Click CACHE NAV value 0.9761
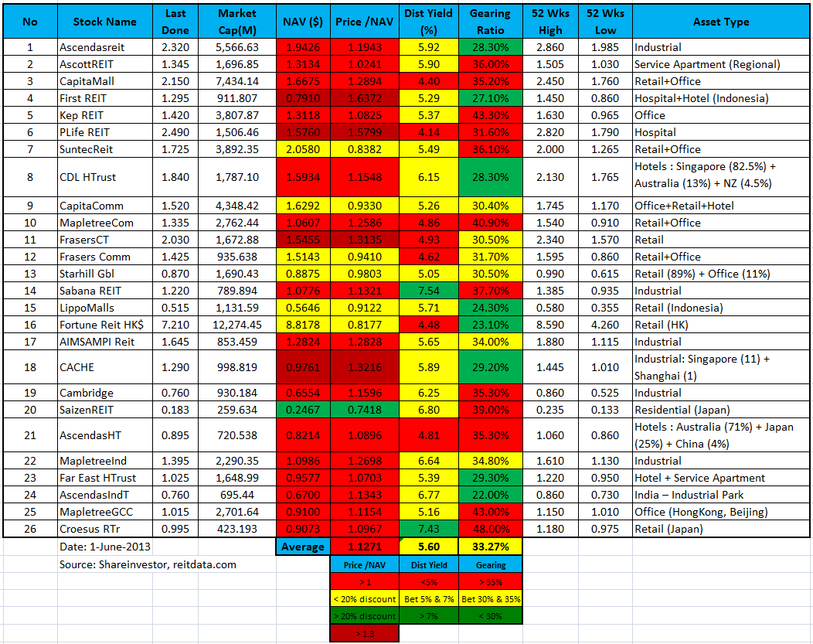The image size is (813, 644). pos(303,367)
